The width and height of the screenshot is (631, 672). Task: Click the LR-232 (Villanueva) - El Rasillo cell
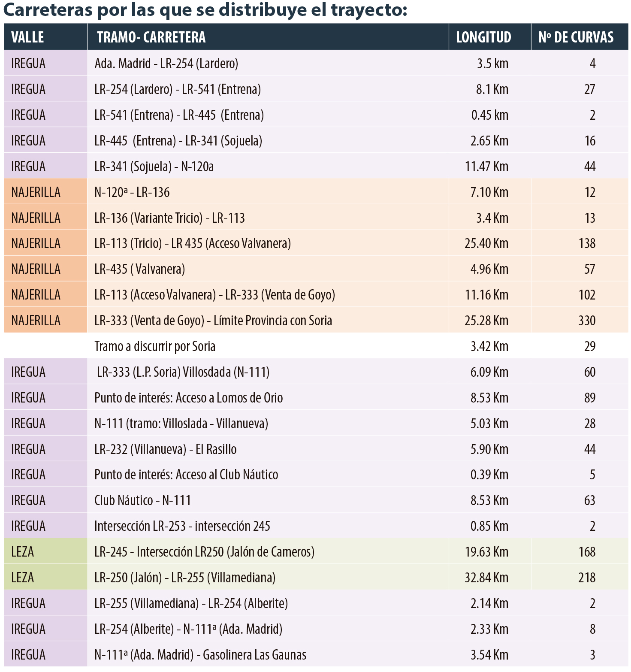(x=166, y=449)
